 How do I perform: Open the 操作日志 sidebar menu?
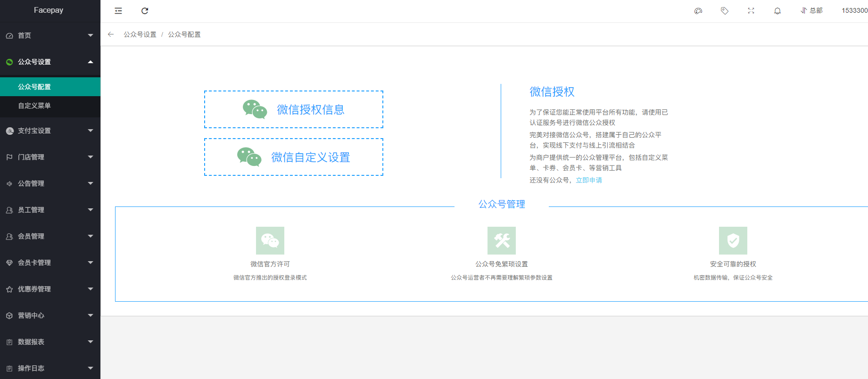coord(50,368)
